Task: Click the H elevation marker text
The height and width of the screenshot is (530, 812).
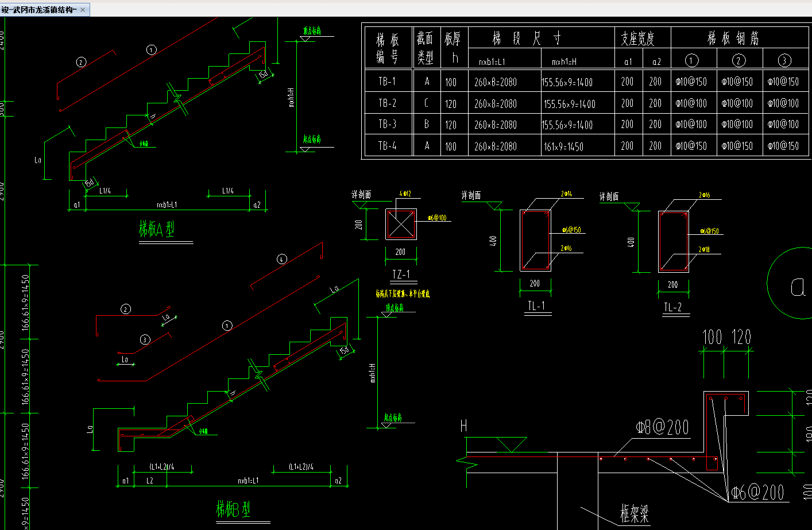Action: click(463, 425)
